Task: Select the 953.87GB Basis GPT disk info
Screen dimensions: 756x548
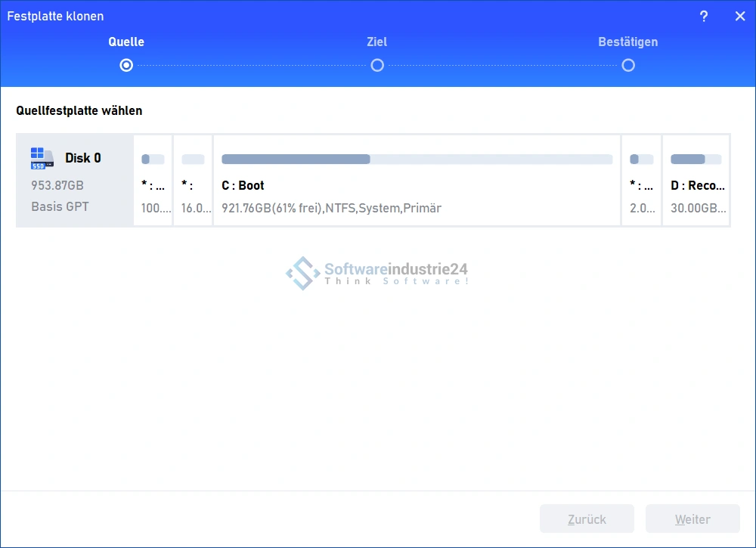Action: pyautogui.click(x=60, y=196)
